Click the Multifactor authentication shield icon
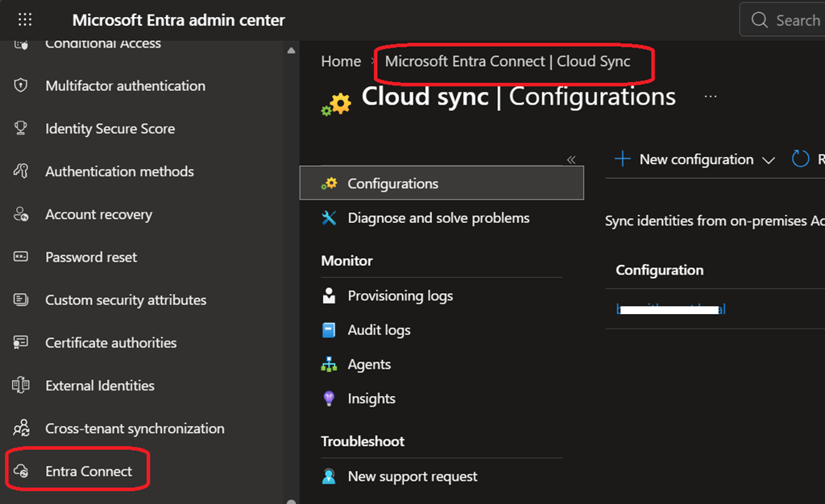The height and width of the screenshot is (504, 825). tap(20, 85)
